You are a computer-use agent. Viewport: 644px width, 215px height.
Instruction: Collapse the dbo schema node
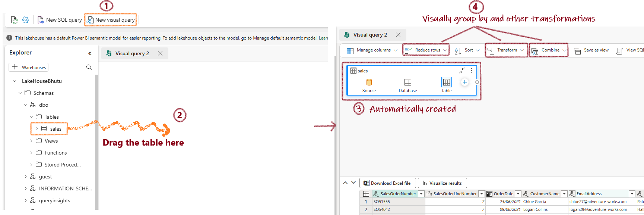point(26,105)
